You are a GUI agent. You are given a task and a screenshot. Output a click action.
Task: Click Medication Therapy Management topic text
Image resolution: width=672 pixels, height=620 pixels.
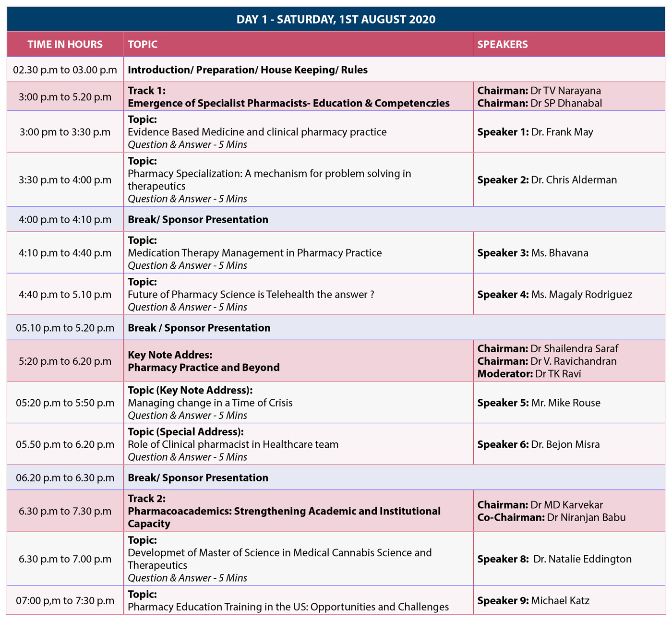coord(254,253)
